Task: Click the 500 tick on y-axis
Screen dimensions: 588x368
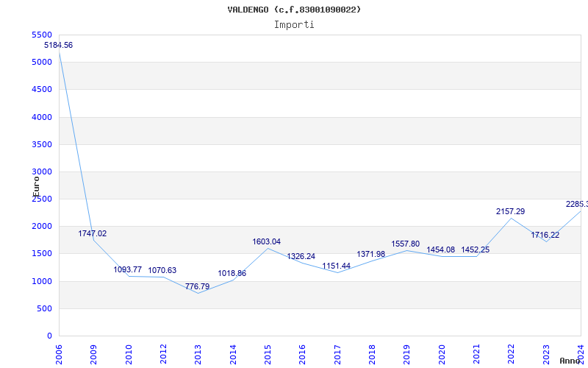Action: 45,308
